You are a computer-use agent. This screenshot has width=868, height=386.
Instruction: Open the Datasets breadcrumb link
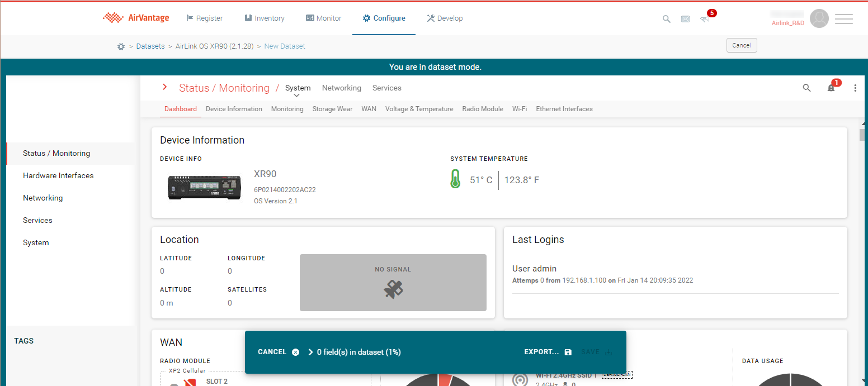(150, 46)
